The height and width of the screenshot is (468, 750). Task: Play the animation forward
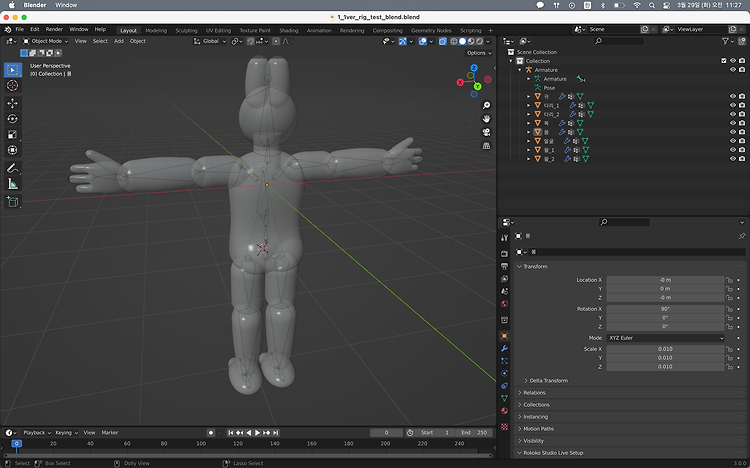click(257, 433)
